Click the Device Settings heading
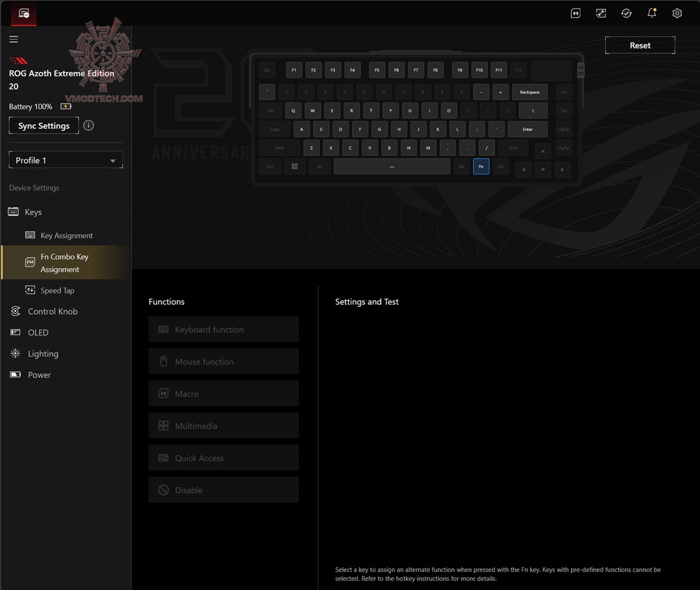The image size is (700, 590). pyautogui.click(x=34, y=188)
